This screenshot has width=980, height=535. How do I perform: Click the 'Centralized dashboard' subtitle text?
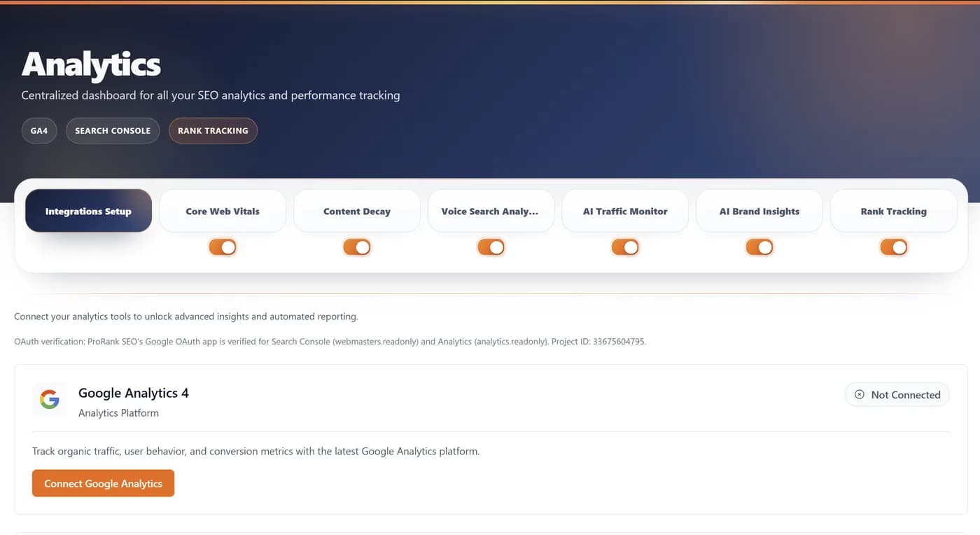point(211,95)
